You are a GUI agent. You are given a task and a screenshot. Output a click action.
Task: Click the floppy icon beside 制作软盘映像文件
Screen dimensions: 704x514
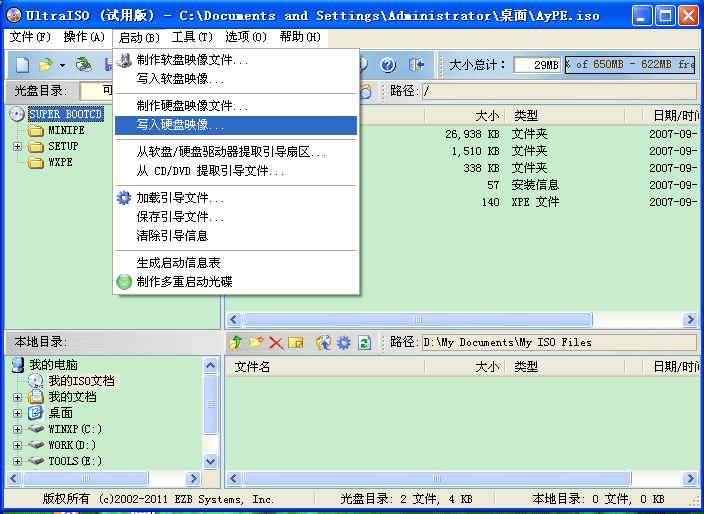124,60
